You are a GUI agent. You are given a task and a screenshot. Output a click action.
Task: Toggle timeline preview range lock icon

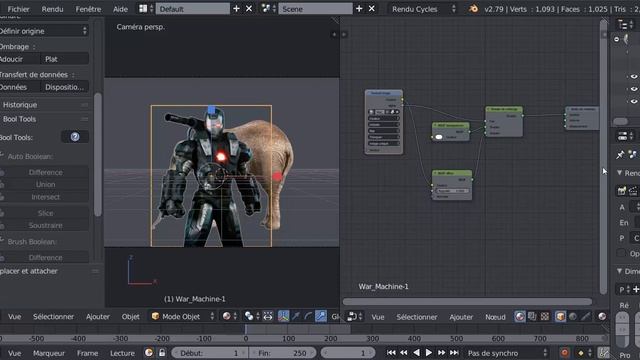162,353
